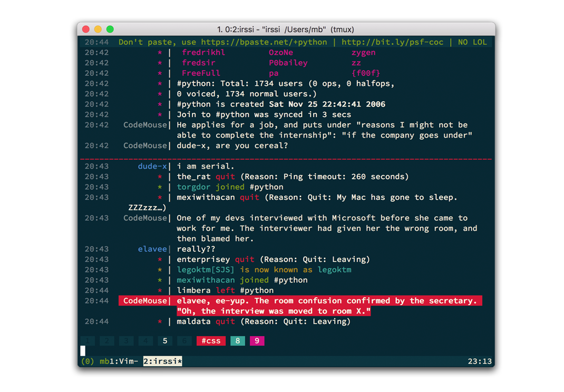This screenshot has width=564, height=392.
Task: Switch to irssi window 9 tab
Action: pos(257,340)
